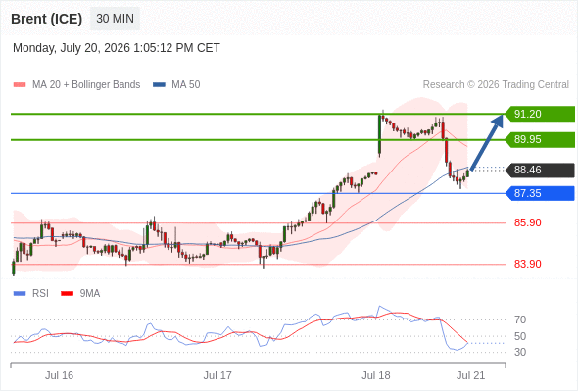Select the 91.20 resistance price tag
578x392 pixels.
click(x=540, y=114)
